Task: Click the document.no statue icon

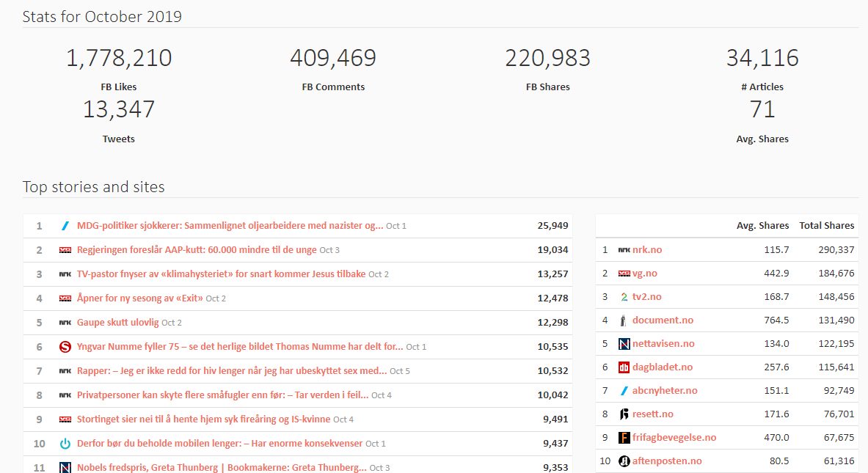Action: pos(624,320)
